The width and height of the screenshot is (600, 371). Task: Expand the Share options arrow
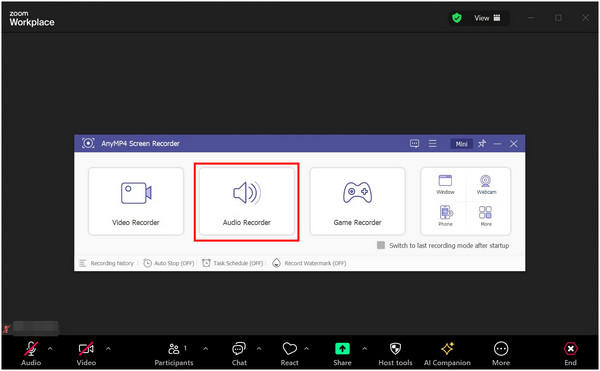(x=364, y=348)
